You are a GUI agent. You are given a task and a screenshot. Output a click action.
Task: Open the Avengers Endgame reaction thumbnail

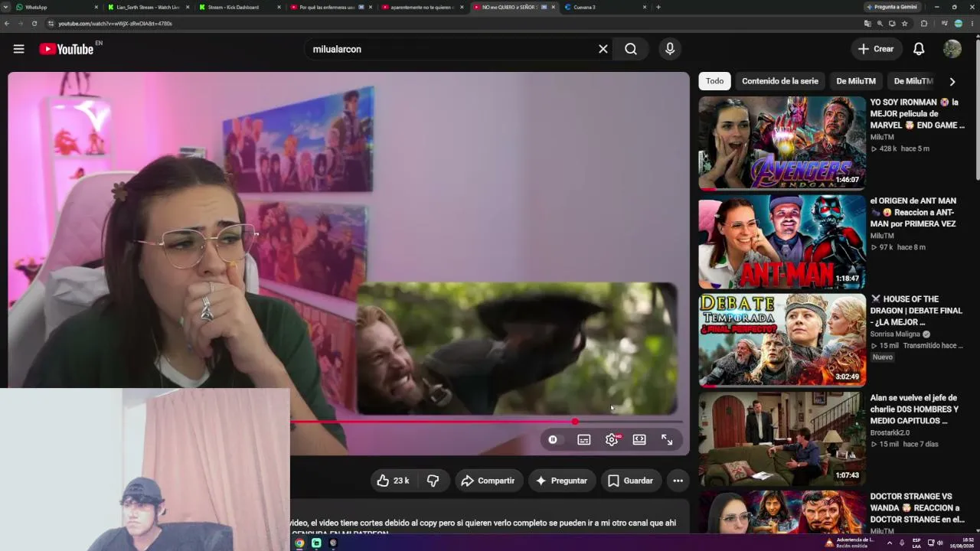point(782,142)
